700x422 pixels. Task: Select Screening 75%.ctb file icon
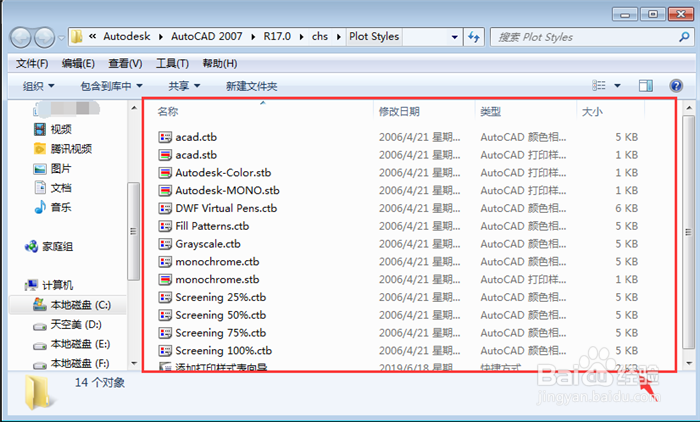165,333
